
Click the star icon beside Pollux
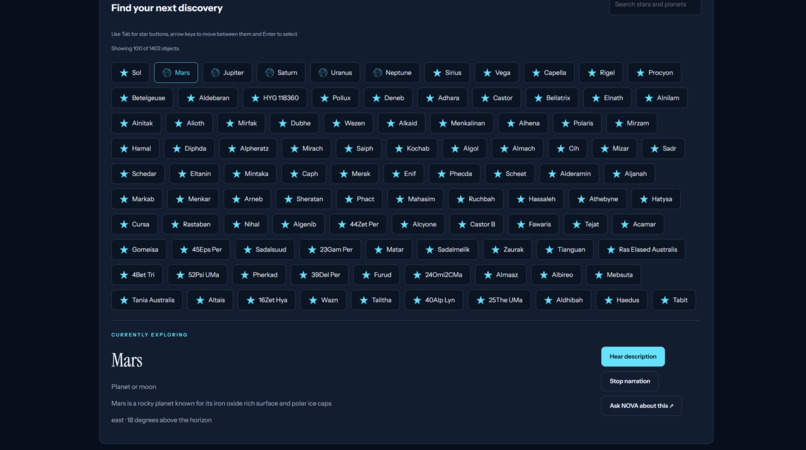coord(324,98)
